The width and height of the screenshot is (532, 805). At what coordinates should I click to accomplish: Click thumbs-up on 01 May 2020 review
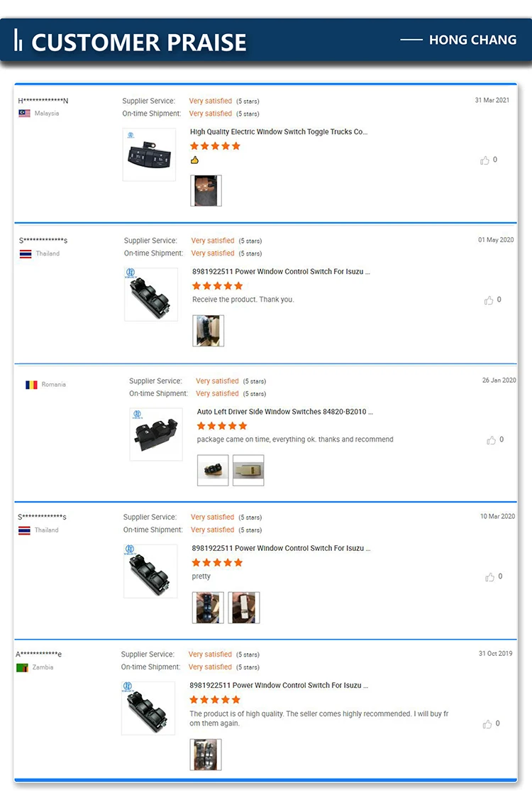[x=489, y=300]
